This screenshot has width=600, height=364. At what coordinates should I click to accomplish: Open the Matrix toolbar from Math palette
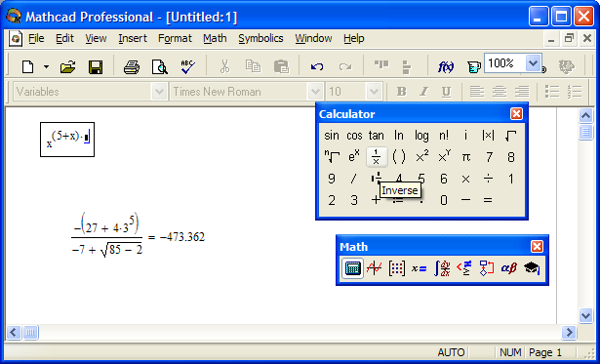click(396, 268)
